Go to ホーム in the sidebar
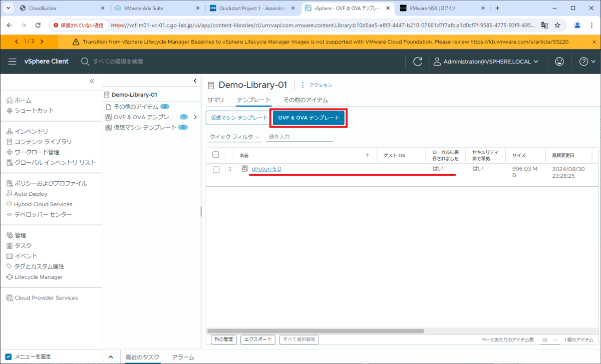Viewport: 601px width, 364px height. [x=19, y=100]
